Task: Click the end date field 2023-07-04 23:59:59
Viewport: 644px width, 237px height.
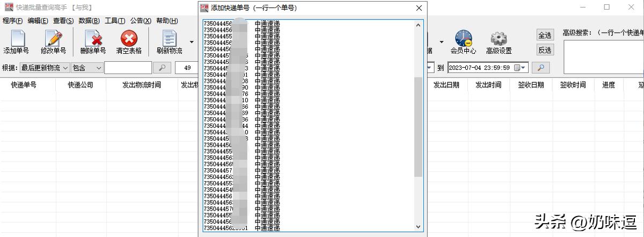Action: [488, 68]
